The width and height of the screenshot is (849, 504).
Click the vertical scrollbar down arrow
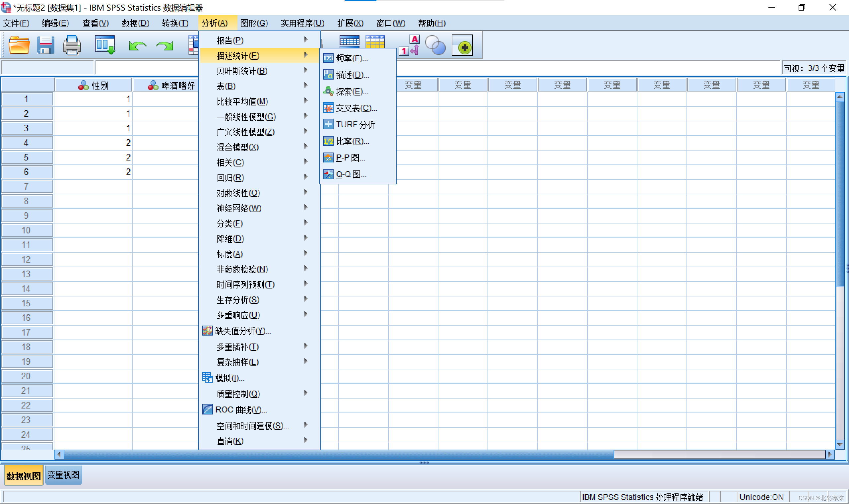point(840,444)
